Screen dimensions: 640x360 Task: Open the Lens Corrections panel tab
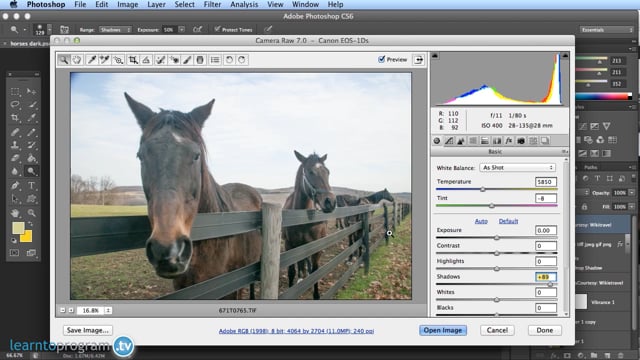[x=497, y=141]
